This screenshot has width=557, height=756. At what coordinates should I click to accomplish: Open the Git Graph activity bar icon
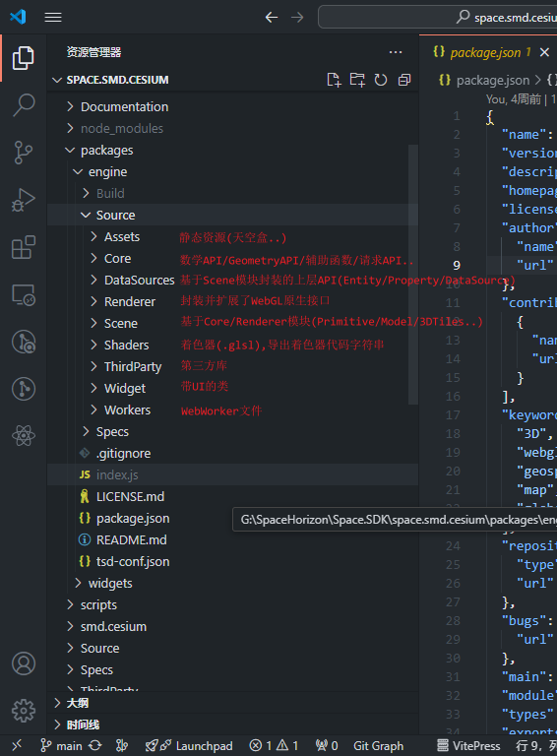(24, 389)
